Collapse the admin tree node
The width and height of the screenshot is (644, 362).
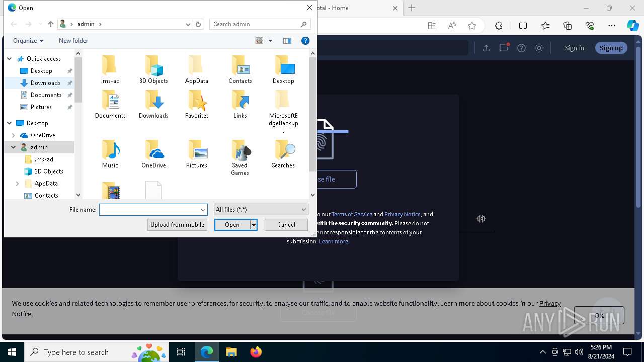coord(14,147)
